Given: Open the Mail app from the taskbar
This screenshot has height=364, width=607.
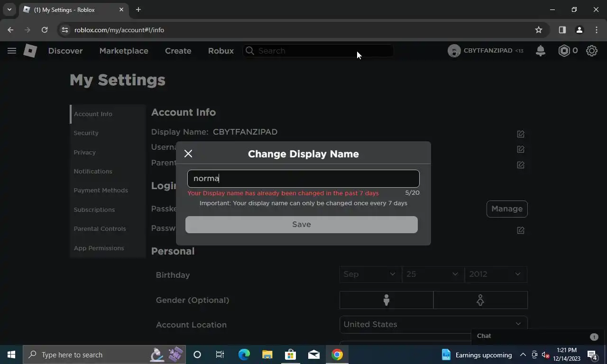Looking at the screenshot, I should [313, 355].
